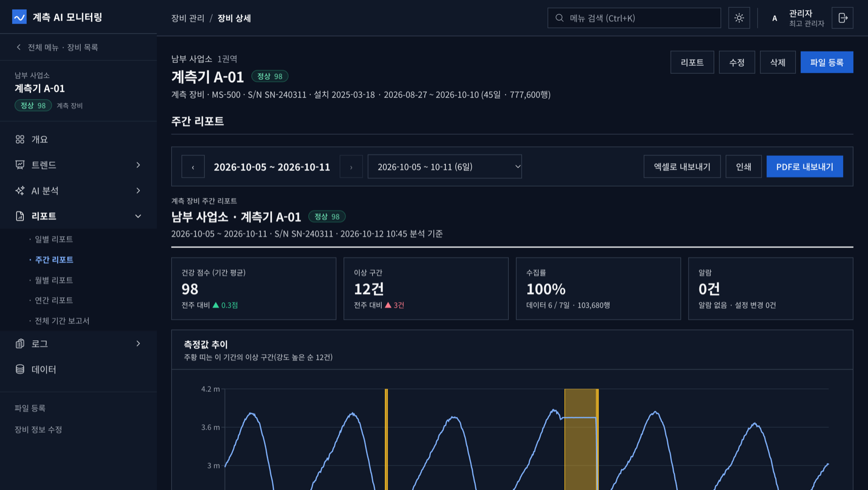Open 일별 리포트 in the sidebar
Screen dimensions: 868x490
(54, 239)
